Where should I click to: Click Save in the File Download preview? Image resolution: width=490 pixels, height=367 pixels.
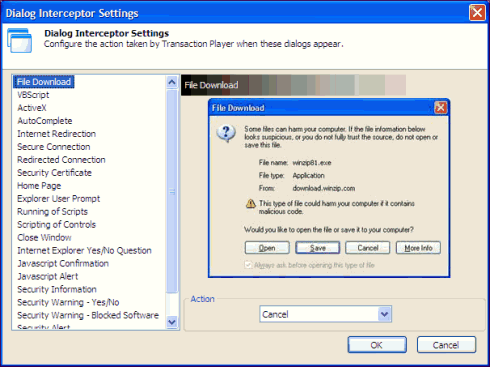pos(318,248)
